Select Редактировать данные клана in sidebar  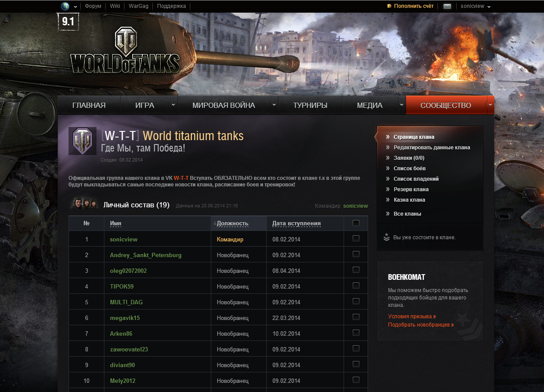(432, 148)
